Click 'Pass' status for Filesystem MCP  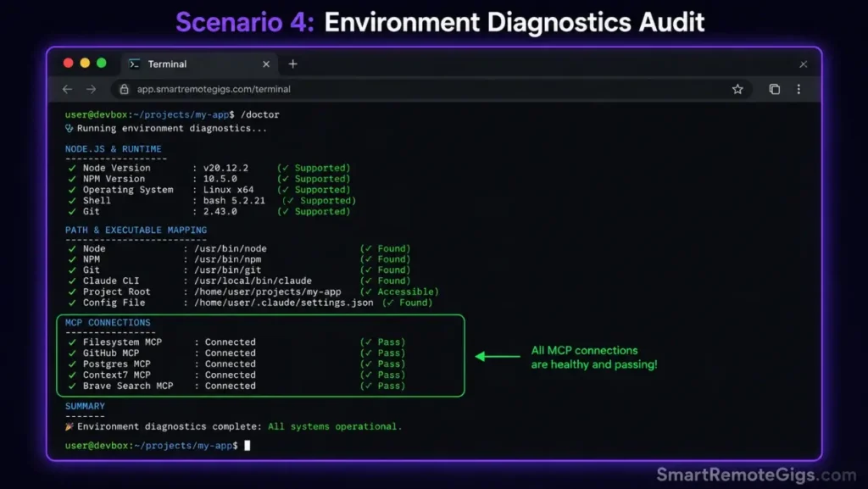(x=388, y=342)
